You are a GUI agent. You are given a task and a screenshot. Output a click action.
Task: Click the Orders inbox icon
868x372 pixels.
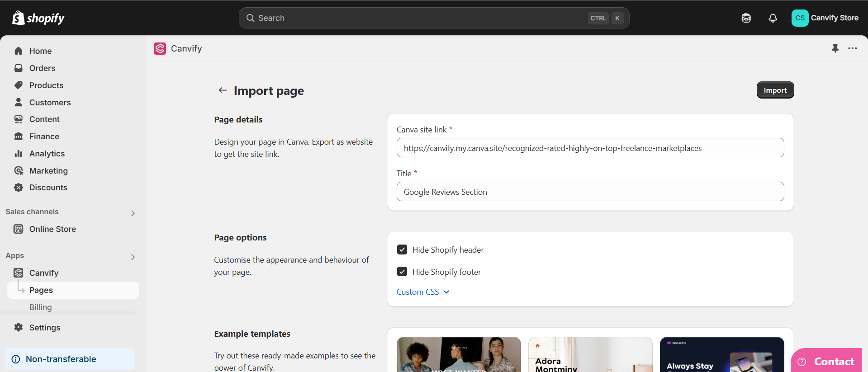tap(19, 68)
